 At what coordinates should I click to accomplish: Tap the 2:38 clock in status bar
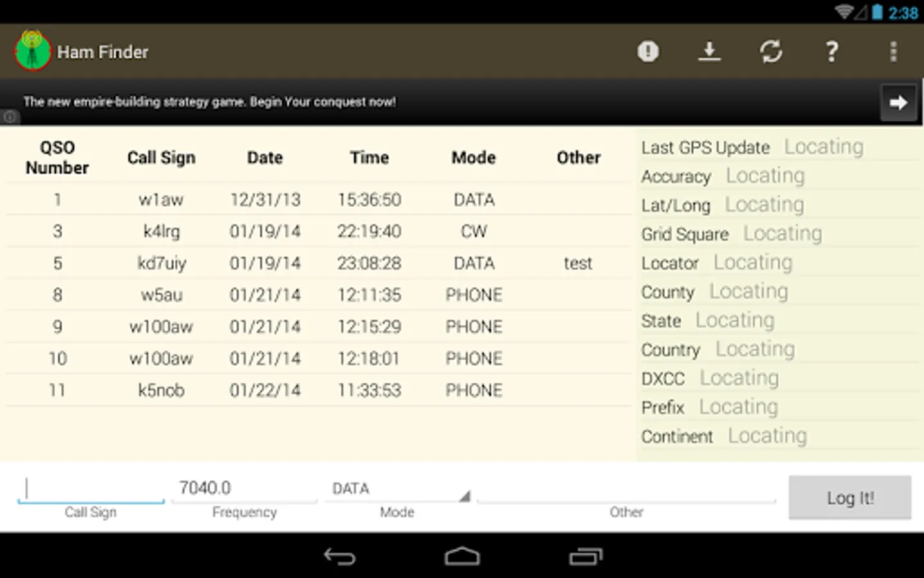(903, 12)
